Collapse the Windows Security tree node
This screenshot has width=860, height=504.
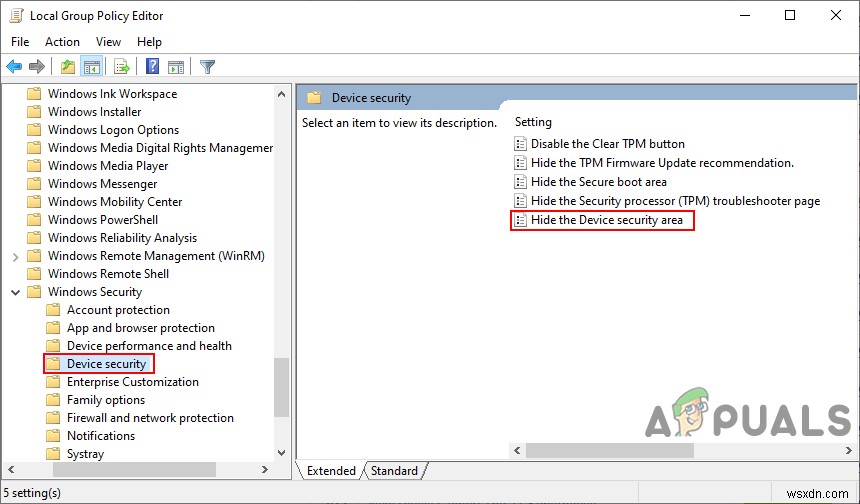[15, 292]
